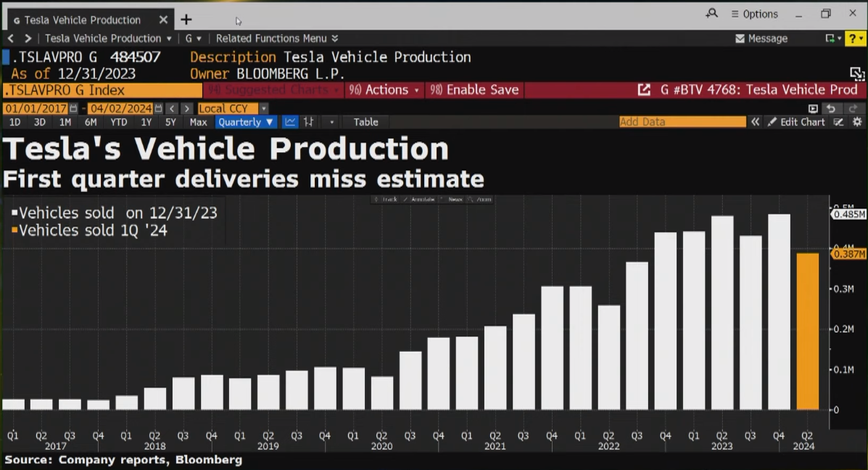Click the export panel icon near Message
The height and width of the screenshot is (470, 868).
[832, 38]
